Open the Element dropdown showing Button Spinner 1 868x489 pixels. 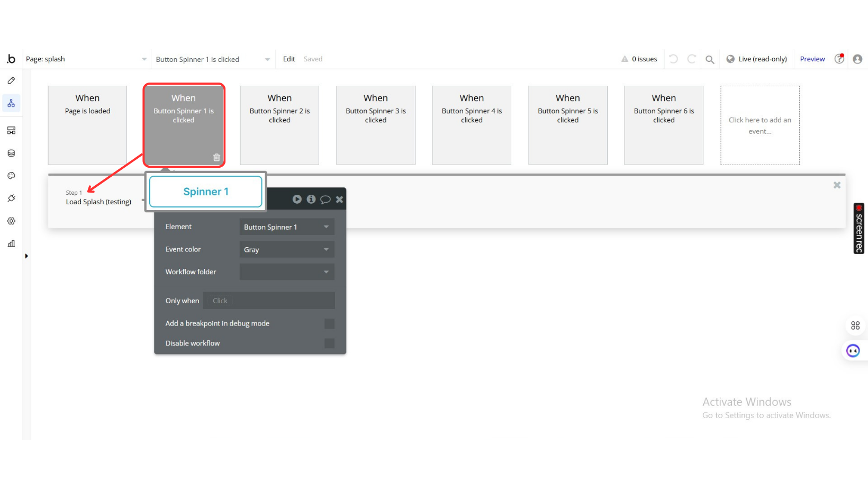[x=287, y=227]
